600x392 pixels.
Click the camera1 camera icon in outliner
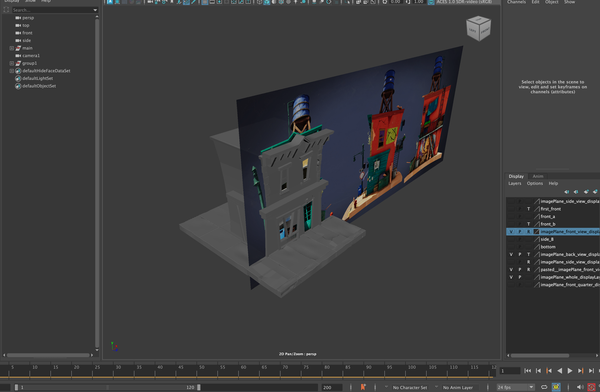(x=18, y=56)
